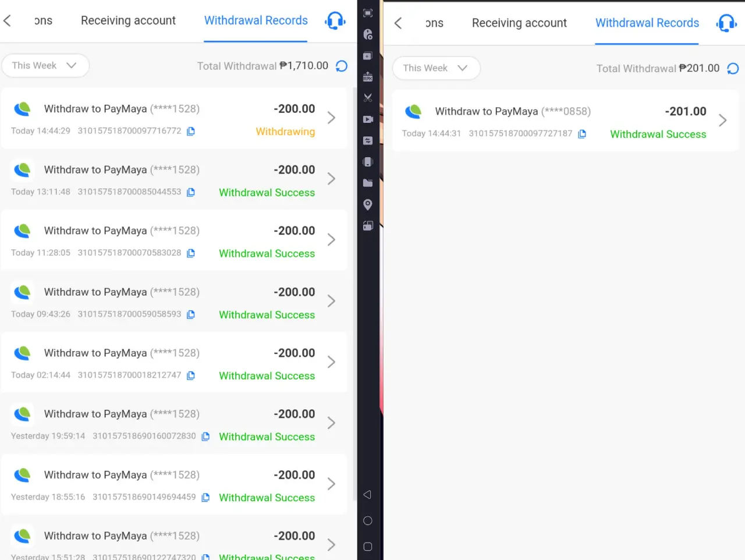Copy order number 310157518700085044553
This screenshot has width=745, height=560.
[x=191, y=192]
